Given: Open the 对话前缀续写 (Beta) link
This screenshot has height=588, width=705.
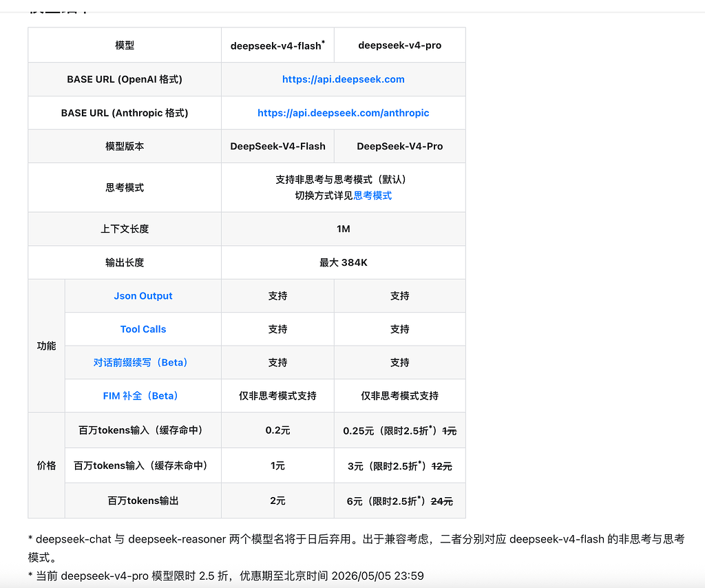Looking at the screenshot, I should [140, 362].
